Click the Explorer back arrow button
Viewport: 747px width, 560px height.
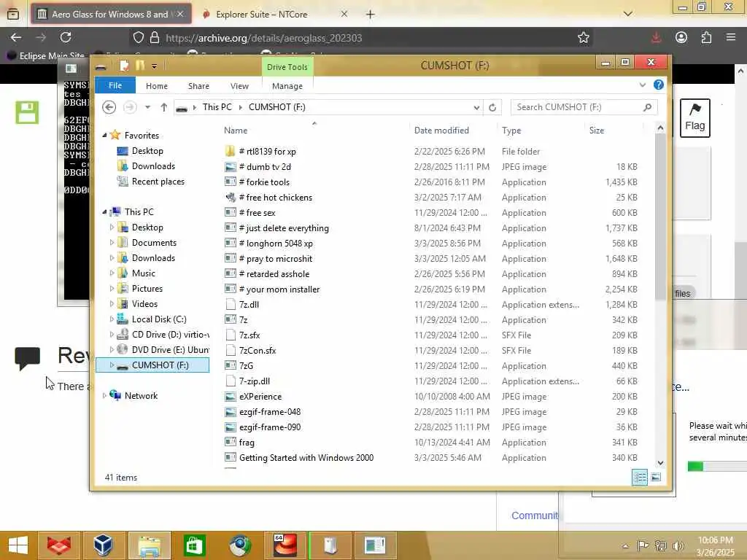pos(109,107)
